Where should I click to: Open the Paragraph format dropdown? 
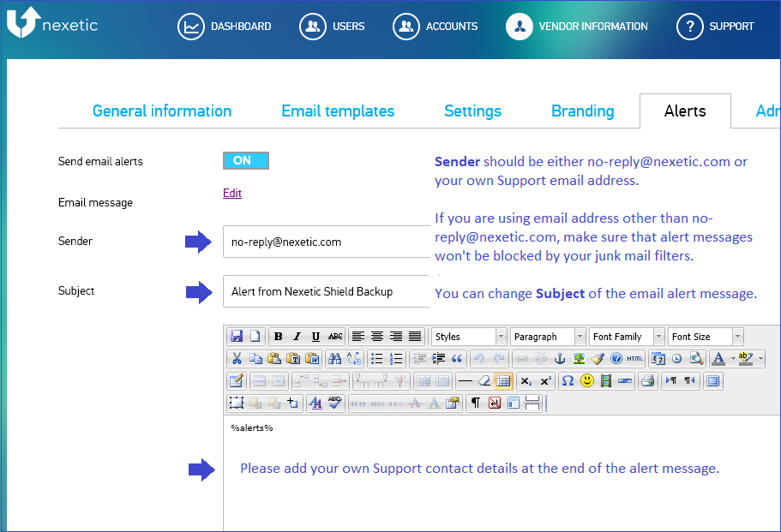[548, 337]
